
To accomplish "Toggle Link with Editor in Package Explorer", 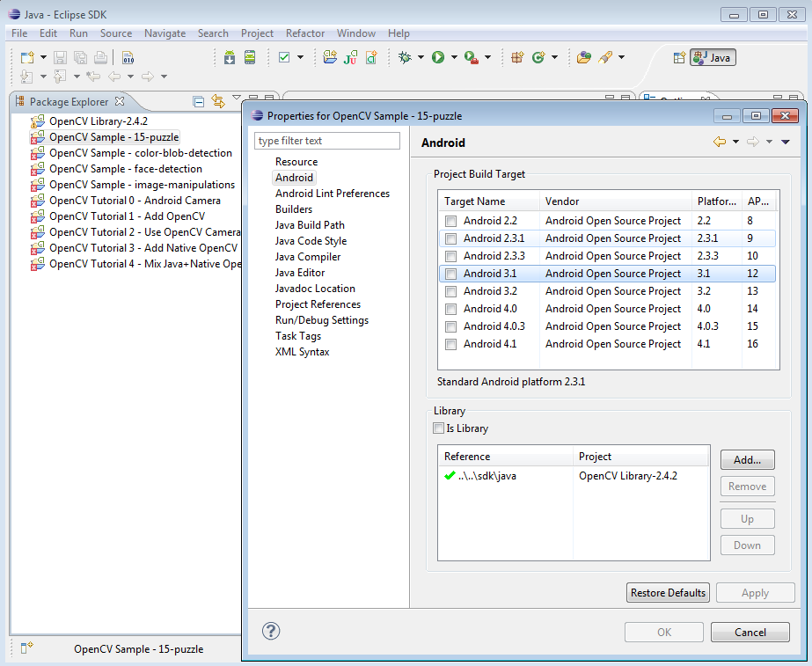I will [218, 101].
